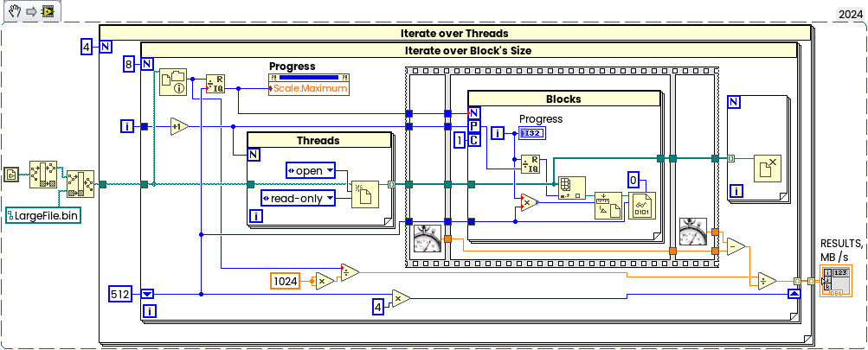The height and width of the screenshot is (350, 868).
Task: Click the shift register down arrow near 512
Action: click(147, 294)
